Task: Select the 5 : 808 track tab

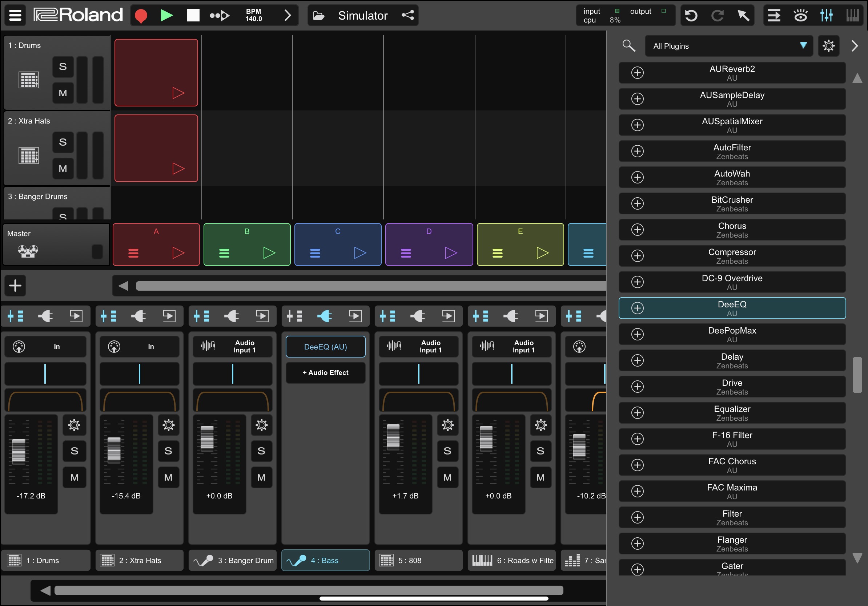Action: (418, 560)
